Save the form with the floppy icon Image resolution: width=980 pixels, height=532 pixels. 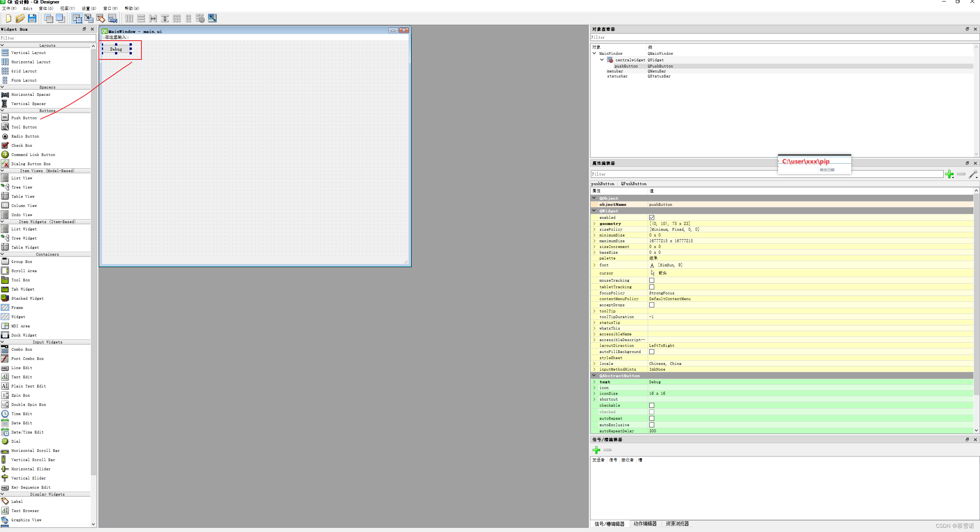point(32,18)
